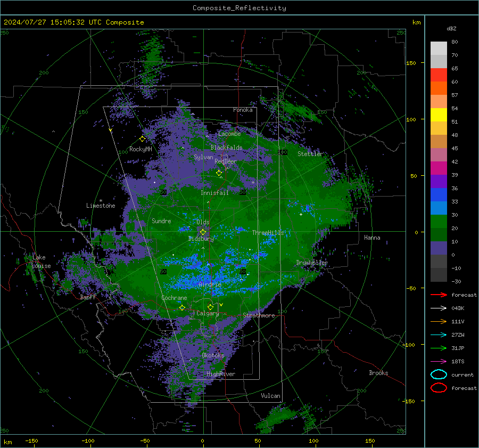Click the Hanna city label
The height and width of the screenshot is (448, 479).
[x=372, y=238]
